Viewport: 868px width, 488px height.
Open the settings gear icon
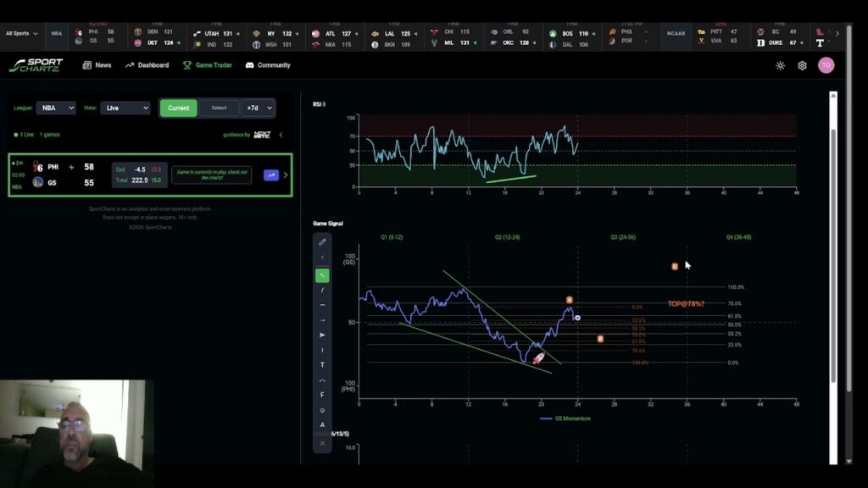coord(802,65)
